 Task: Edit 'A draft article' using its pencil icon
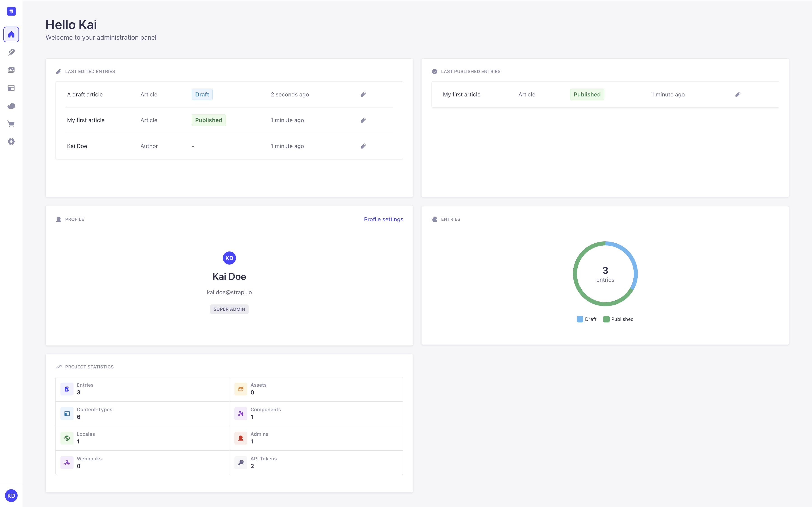point(363,94)
